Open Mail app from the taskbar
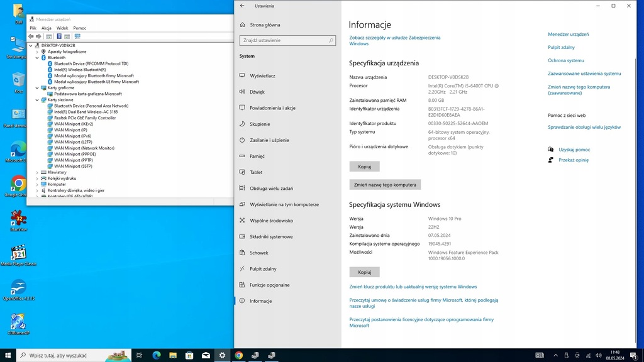 (206, 355)
